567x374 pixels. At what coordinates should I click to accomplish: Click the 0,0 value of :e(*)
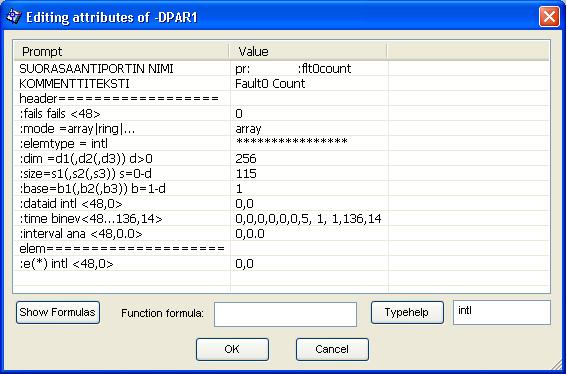244,264
